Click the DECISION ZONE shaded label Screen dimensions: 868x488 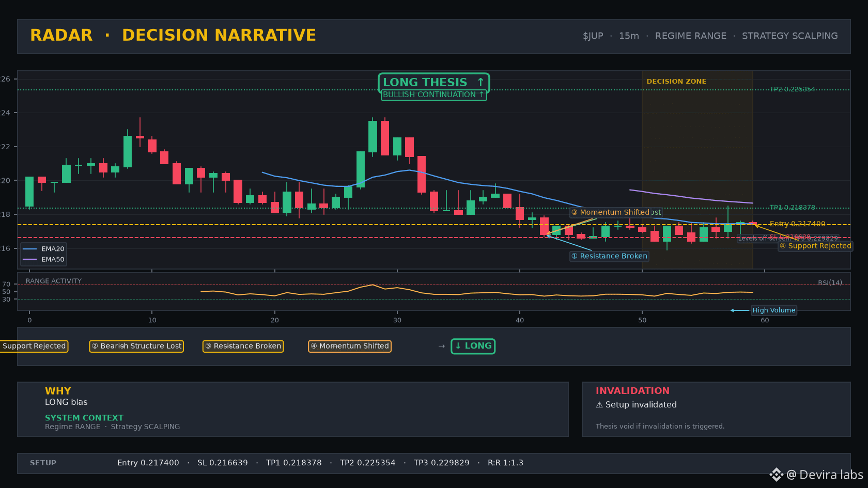(676, 82)
